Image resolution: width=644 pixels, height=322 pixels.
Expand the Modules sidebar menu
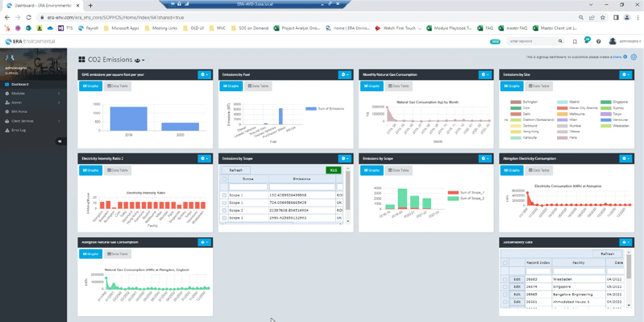coord(33,94)
